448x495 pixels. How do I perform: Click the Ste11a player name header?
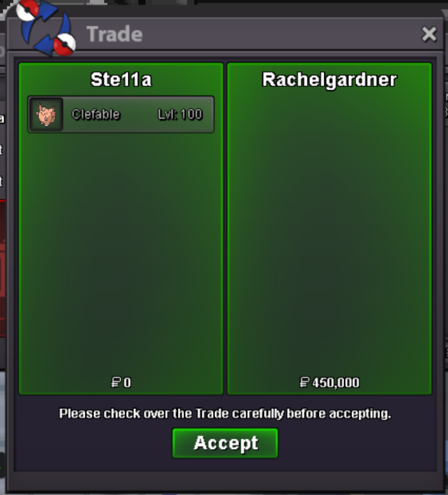point(121,80)
